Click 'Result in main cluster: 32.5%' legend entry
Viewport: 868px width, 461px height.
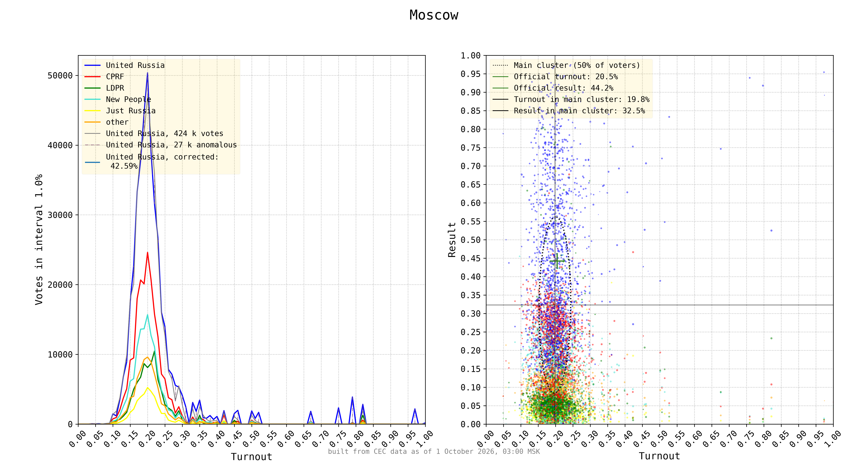[579, 111]
